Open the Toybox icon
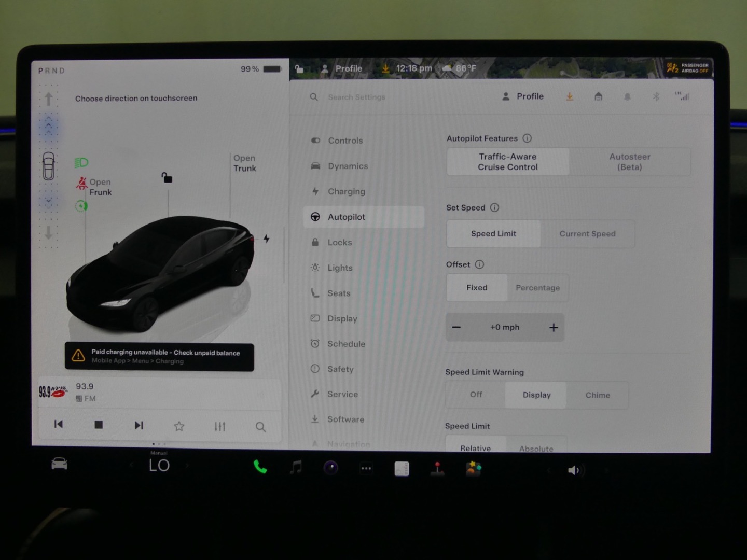Image resolution: width=747 pixels, height=560 pixels. point(473,468)
